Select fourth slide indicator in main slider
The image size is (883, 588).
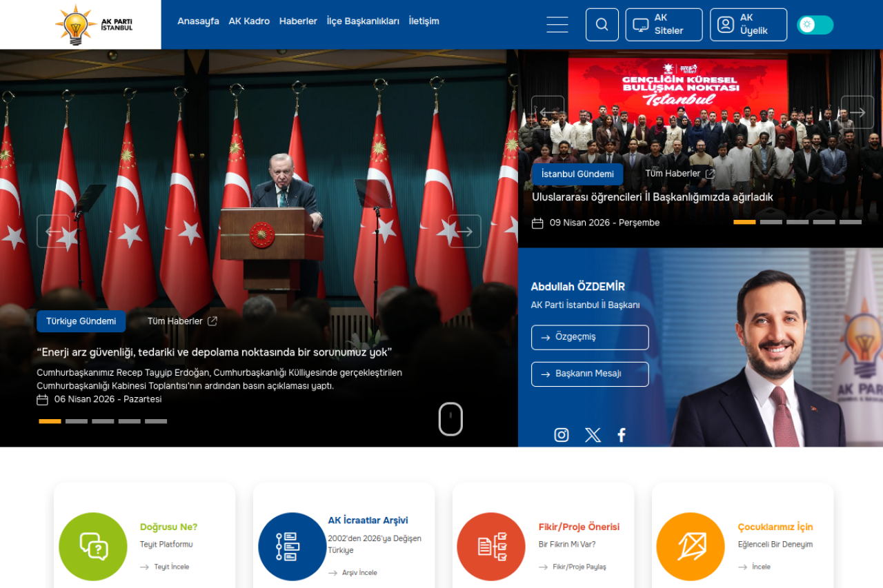point(130,421)
